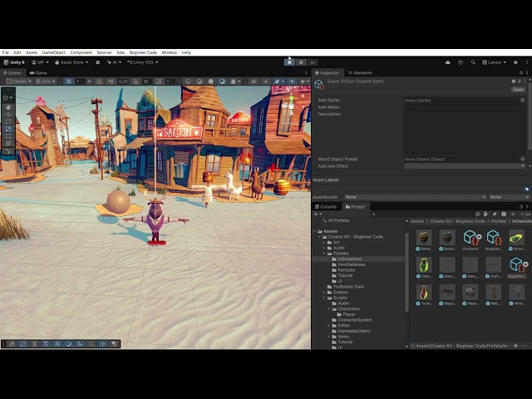The height and width of the screenshot is (399, 532).
Task: Select the Hand view tool
Action: pyautogui.click(x=8, y=107)
